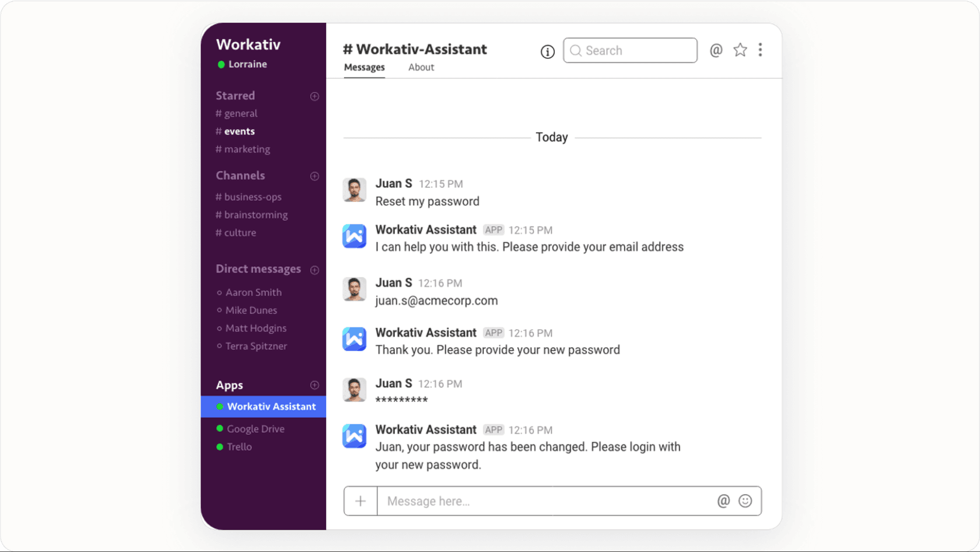Open the #events starred channel
The width and height of the screenshot is (980, 552).
point(239,131)
